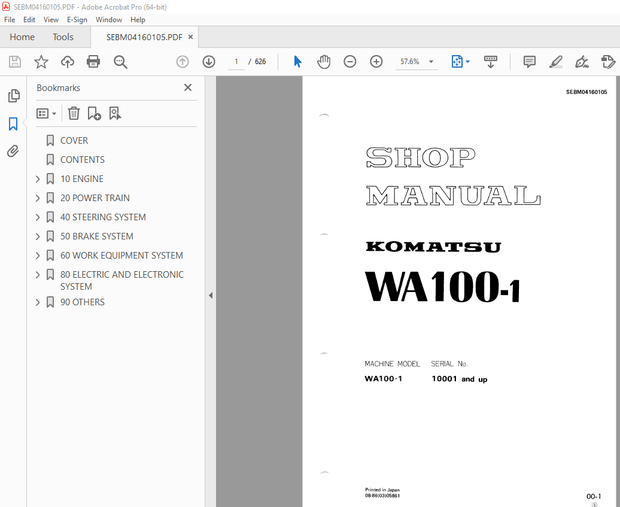620x507 pixels.
Task: Close the Bookmarks panel
Action: [188, 88]
